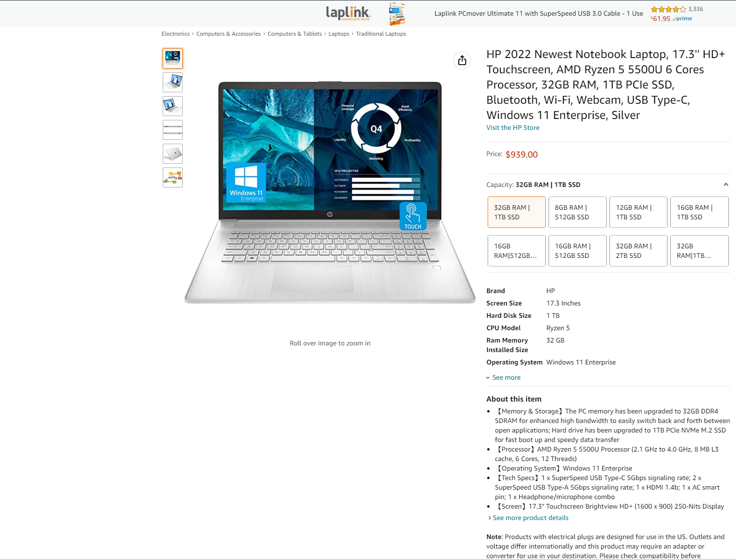Select the second laptop angled thumbnail

pyautogui.click(x=173, y=82)
